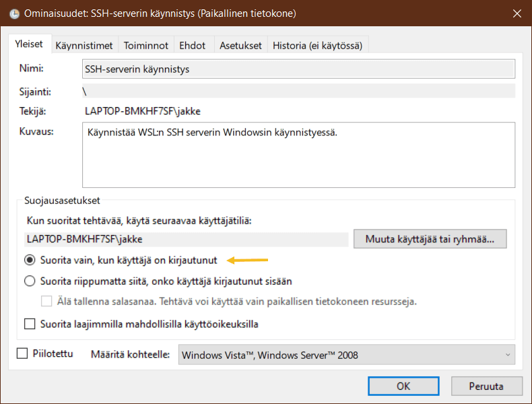The height and width of the screenshot is (404, 532).
Task: Expand the Määritä kohteelle dropdown
Action: (346, 355)
